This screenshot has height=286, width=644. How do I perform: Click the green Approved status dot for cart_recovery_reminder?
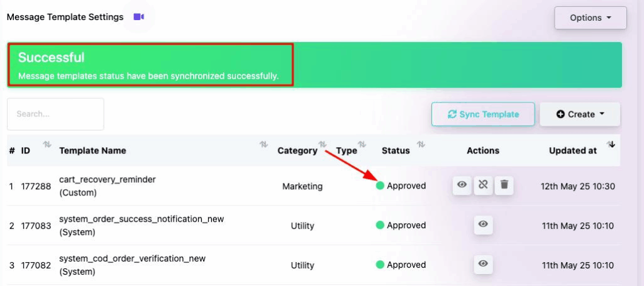(380, 185)
